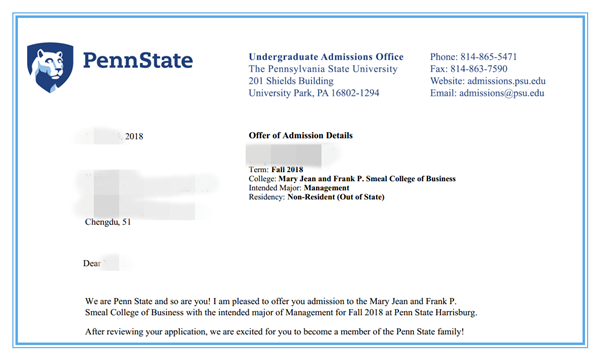The width and height of the screenshot is (600, 360).
Task: Click The Pennsylvania State University text
Action: click(x=323, y=69)
